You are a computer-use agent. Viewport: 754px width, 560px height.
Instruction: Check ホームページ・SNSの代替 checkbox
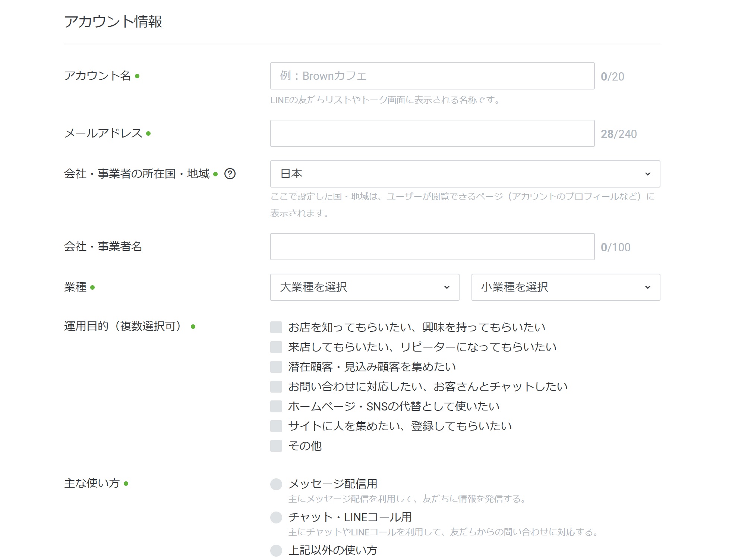click(276, 406)
